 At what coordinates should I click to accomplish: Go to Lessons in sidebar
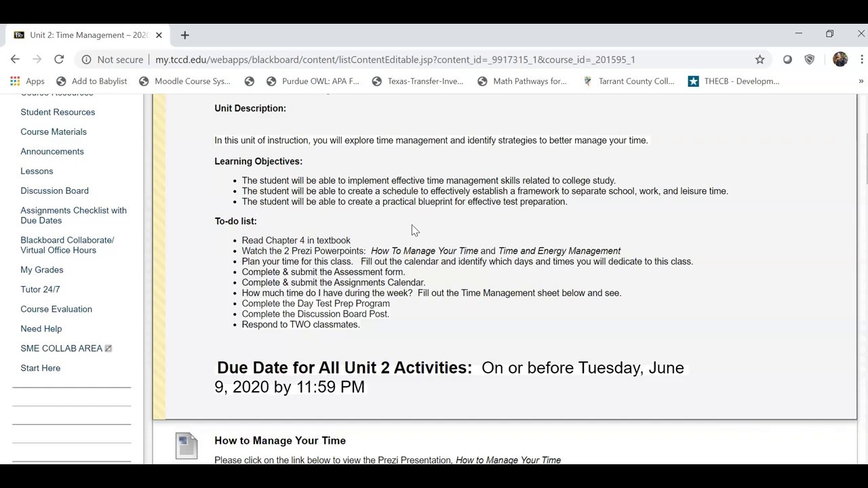(37, 171)
